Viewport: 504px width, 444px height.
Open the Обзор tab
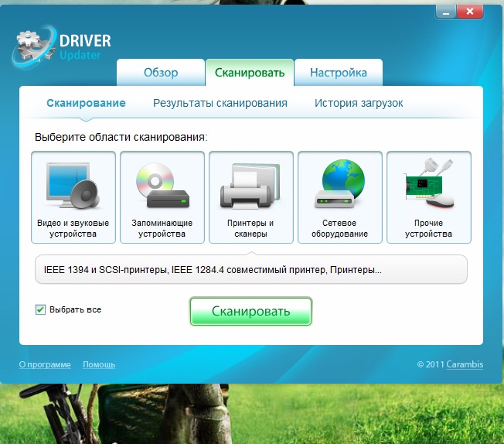coord(161,73)
